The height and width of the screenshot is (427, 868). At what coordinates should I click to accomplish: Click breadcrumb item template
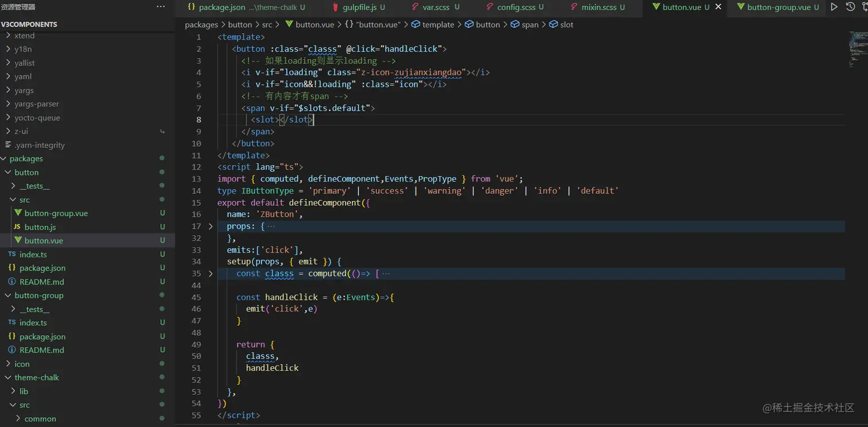point(438,25)
